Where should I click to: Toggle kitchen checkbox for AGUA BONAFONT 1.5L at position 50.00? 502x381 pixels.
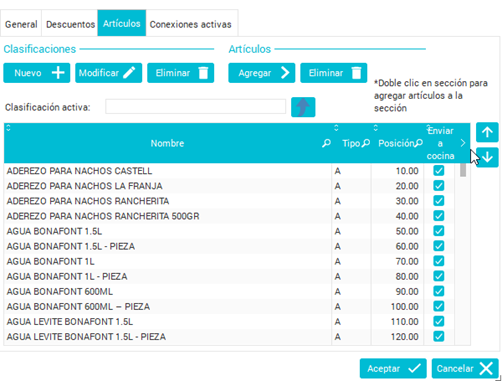(x=439, y=231)
